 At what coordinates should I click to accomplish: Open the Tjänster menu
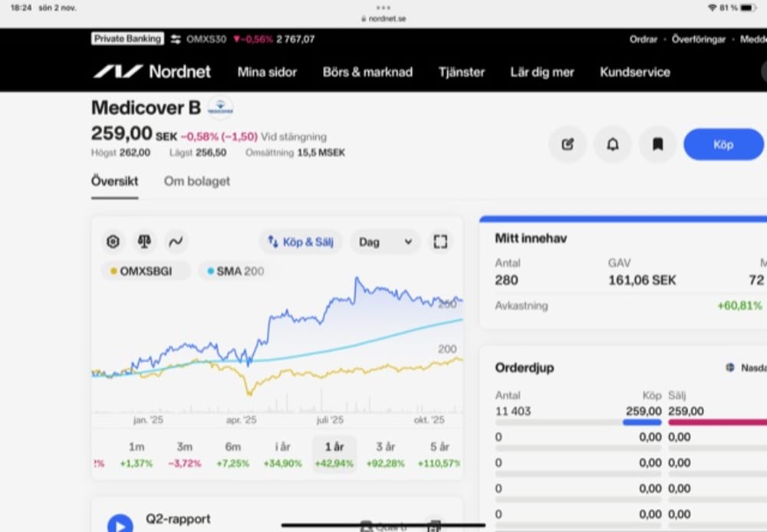point(461,72)
